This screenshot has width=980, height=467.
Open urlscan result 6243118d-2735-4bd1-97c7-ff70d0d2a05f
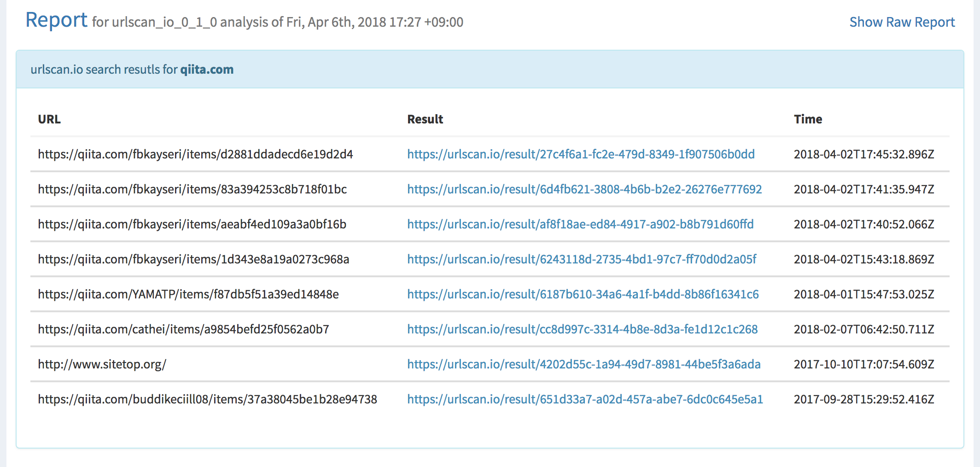(x=582, y=259)
